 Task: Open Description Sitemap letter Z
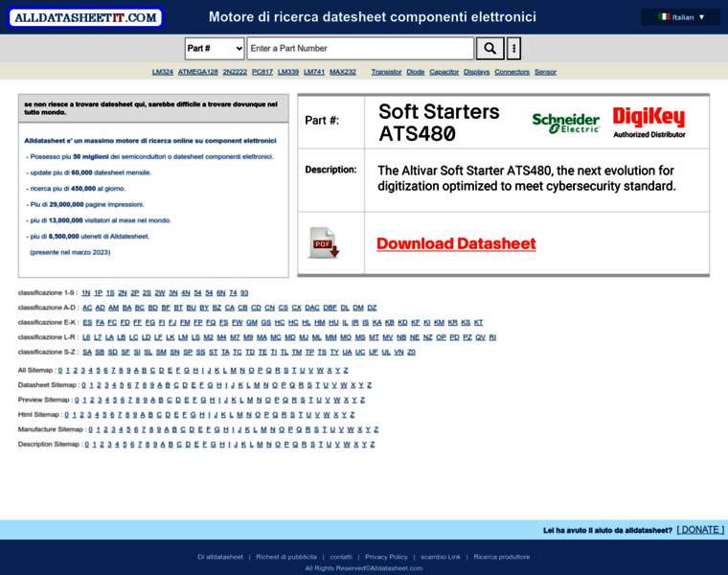[x=373, y=445]
